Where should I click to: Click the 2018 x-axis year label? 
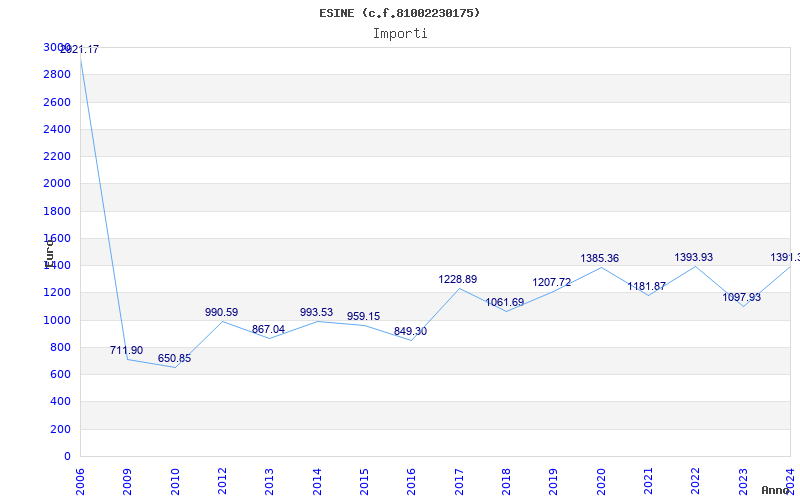506,482
